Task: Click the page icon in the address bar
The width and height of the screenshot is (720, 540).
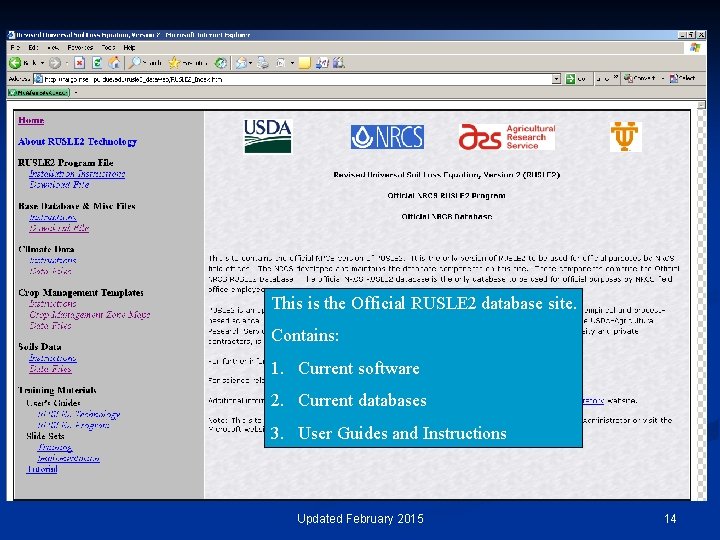Action: pyautogui.click(x=39, y=79)
